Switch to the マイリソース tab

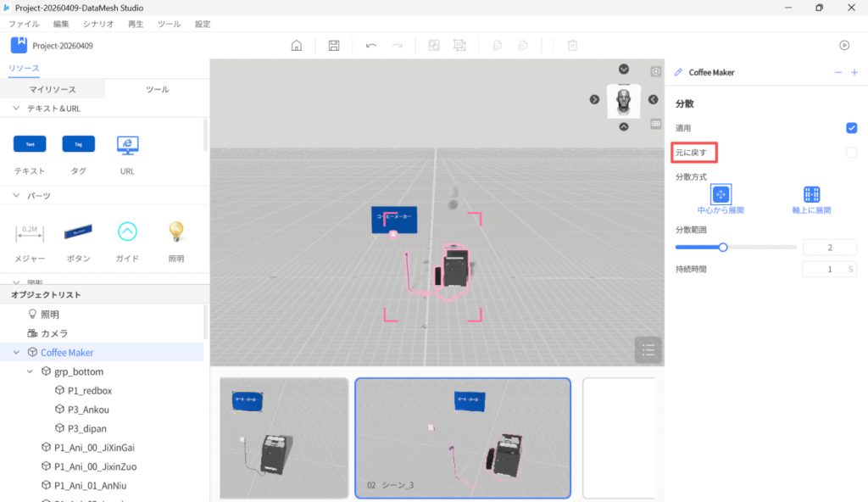53,89
